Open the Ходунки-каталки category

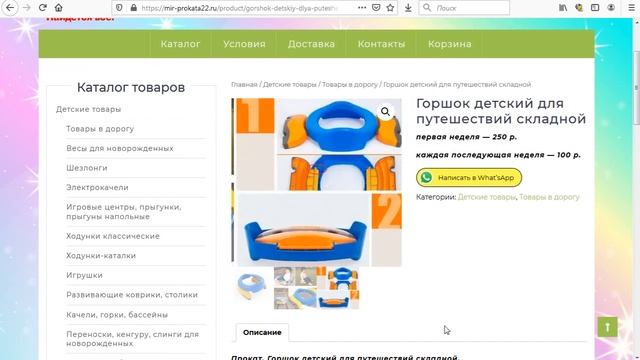pos(101,256)
